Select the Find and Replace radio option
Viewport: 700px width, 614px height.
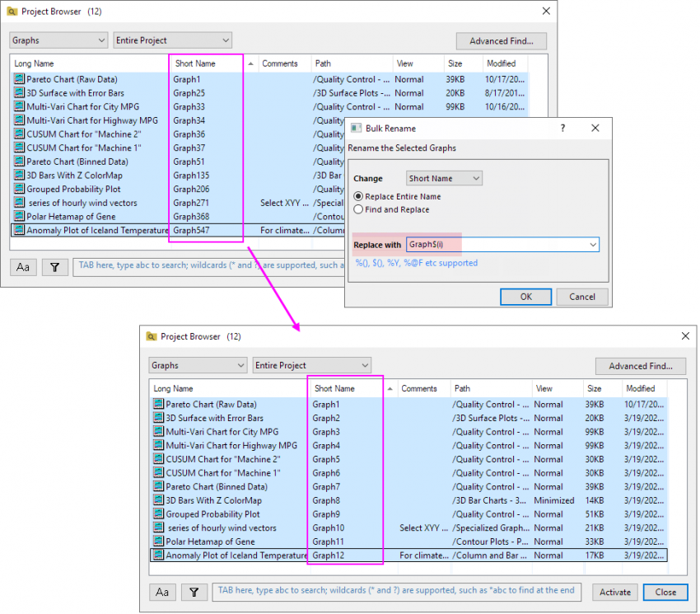tap(358, 209)
